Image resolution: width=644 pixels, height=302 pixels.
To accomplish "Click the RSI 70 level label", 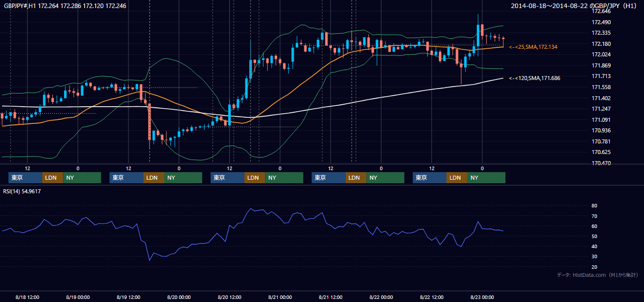I will pos(594,216).
